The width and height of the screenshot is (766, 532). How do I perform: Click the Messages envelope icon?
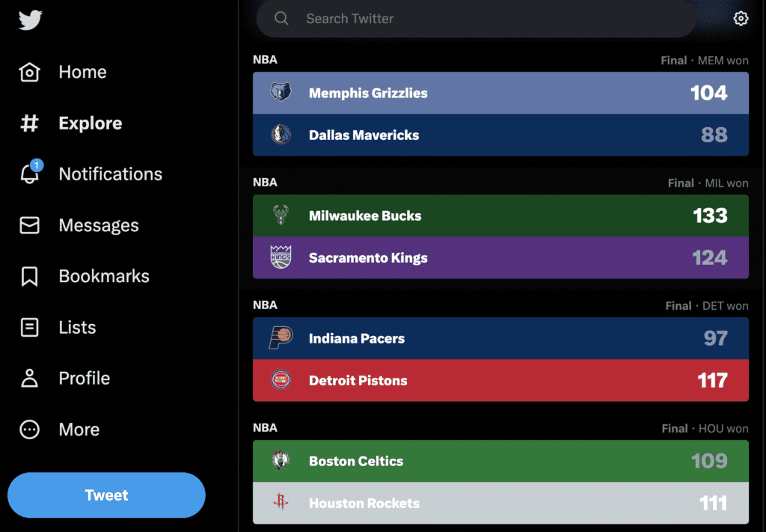(29, 225)
